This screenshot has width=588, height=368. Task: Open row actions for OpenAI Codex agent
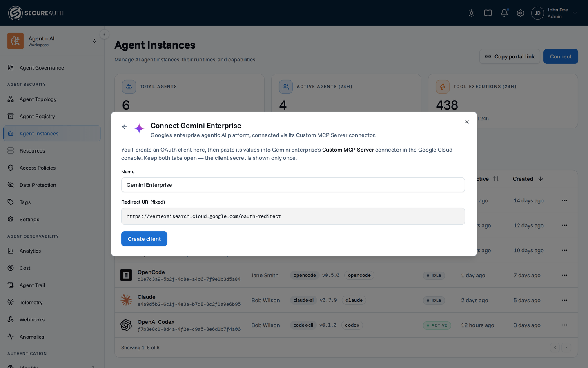click(565, 325)
